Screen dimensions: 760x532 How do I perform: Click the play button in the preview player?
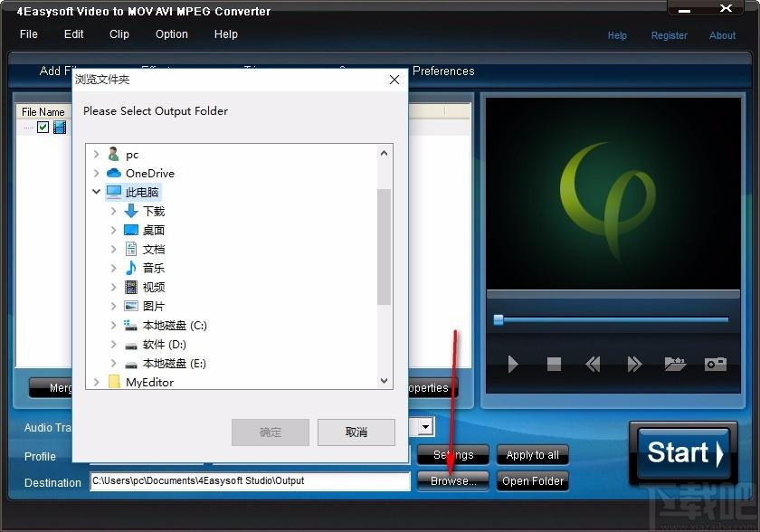click(512, 364)
